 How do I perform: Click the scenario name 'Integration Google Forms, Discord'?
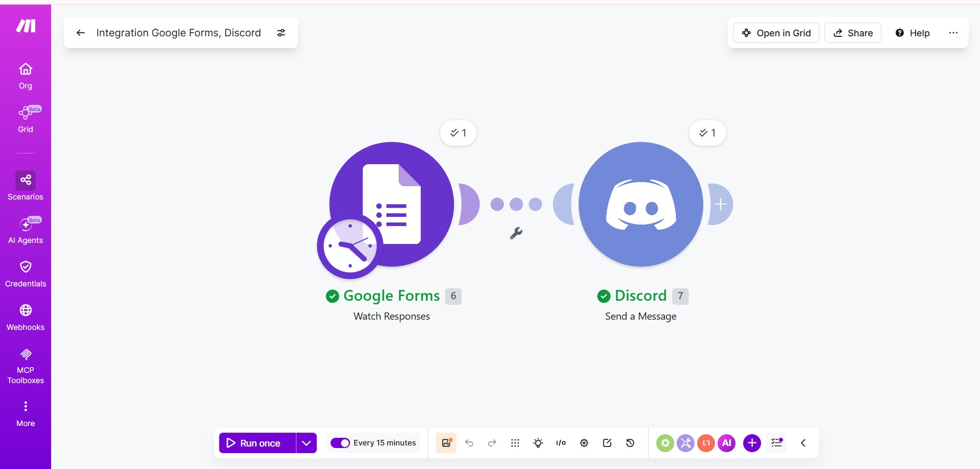tap(178, 33)
